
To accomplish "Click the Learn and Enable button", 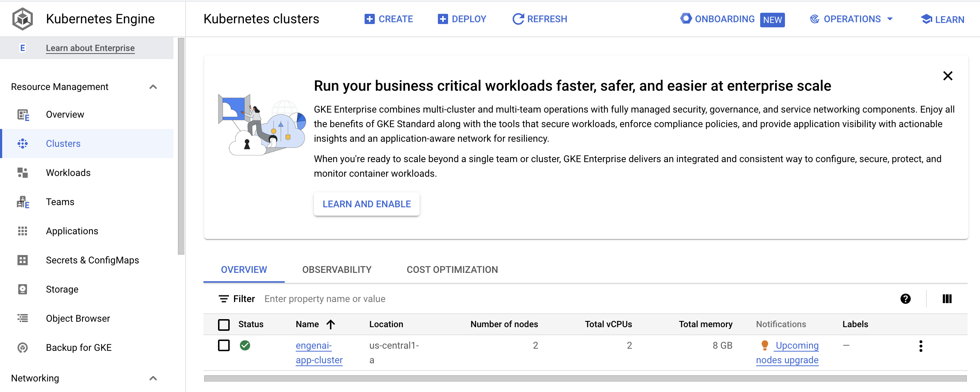I will coord(366,204).
